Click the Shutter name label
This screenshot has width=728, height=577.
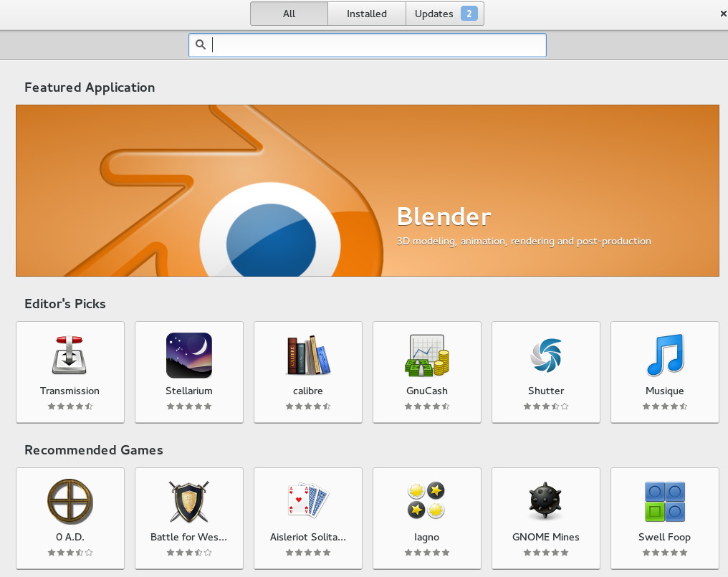tap(546, 391)
